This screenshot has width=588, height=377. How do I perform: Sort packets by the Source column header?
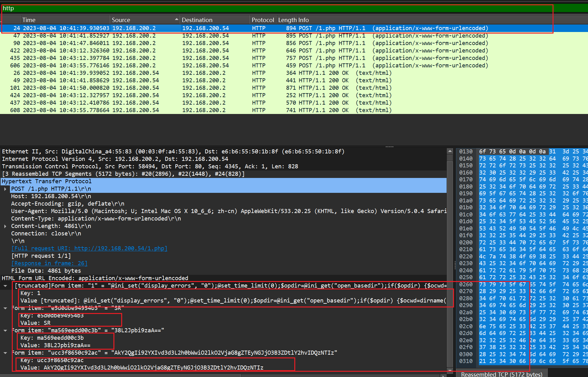click(145, 20)
